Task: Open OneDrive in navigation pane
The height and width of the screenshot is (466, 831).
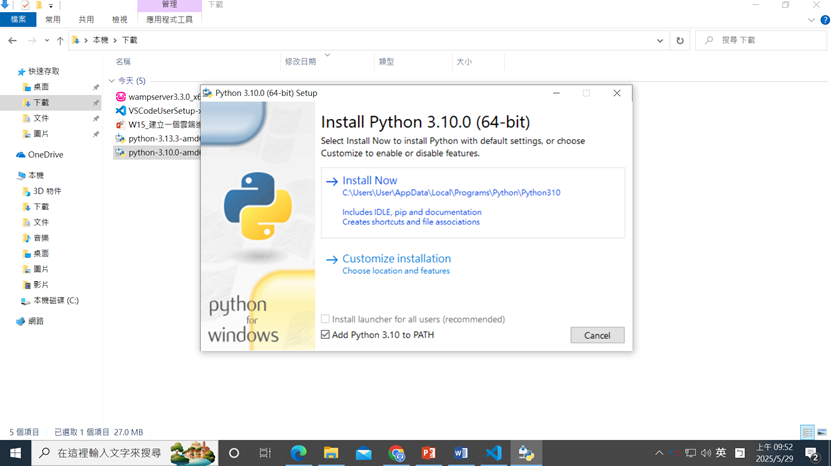Action: (45, 155)
